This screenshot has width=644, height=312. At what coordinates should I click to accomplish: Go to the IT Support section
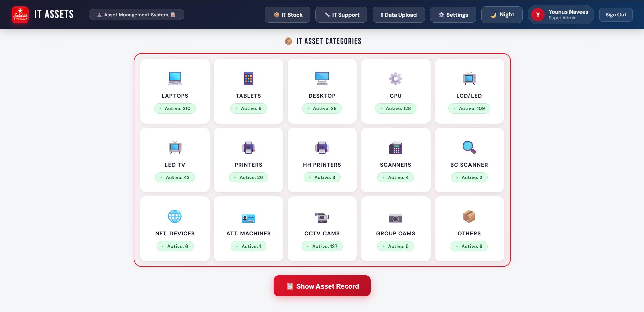point(341,15)
